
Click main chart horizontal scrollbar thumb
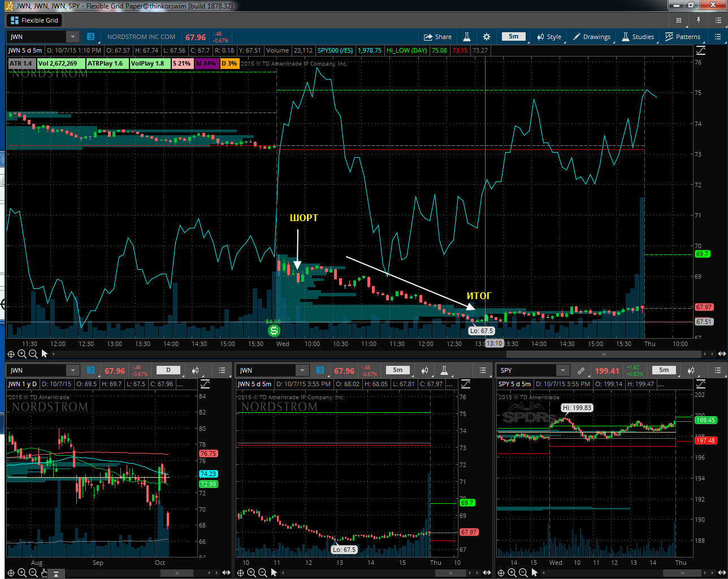[x=604, y=354]
